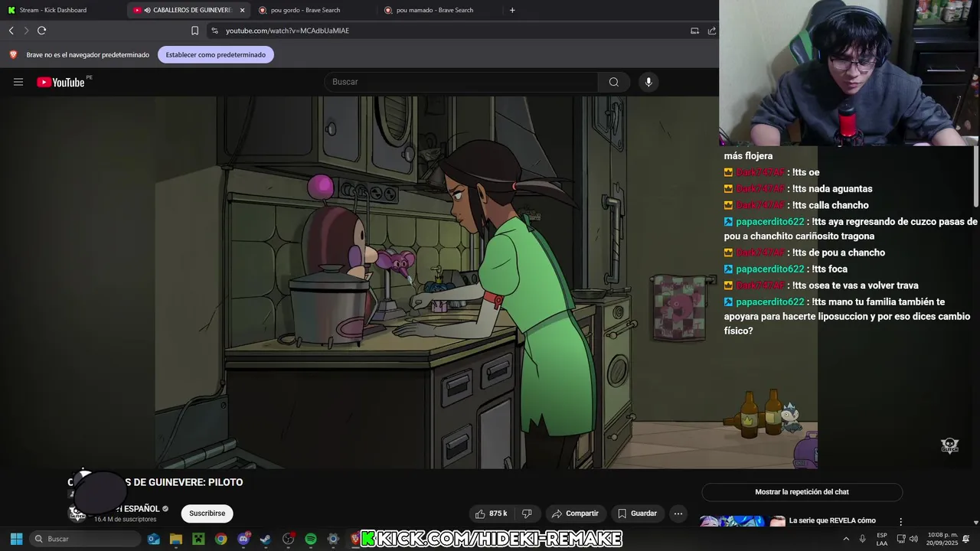Open the cast screen icon in address bar
This screenshot has width=980, height=551.
click(694, 31)
